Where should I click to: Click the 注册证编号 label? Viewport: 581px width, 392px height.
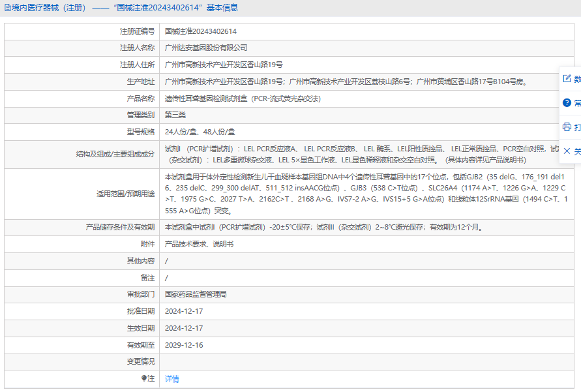(137, 31)
